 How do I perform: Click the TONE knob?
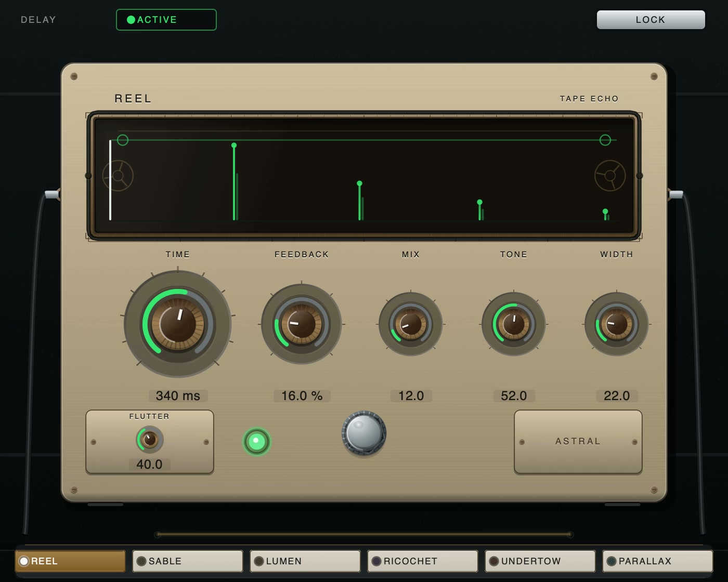[x=514, y=324]
